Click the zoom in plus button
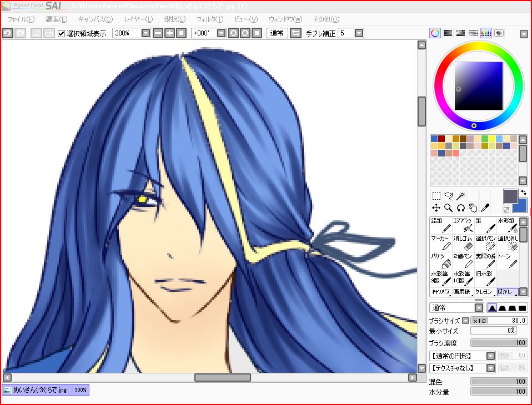 169,33
